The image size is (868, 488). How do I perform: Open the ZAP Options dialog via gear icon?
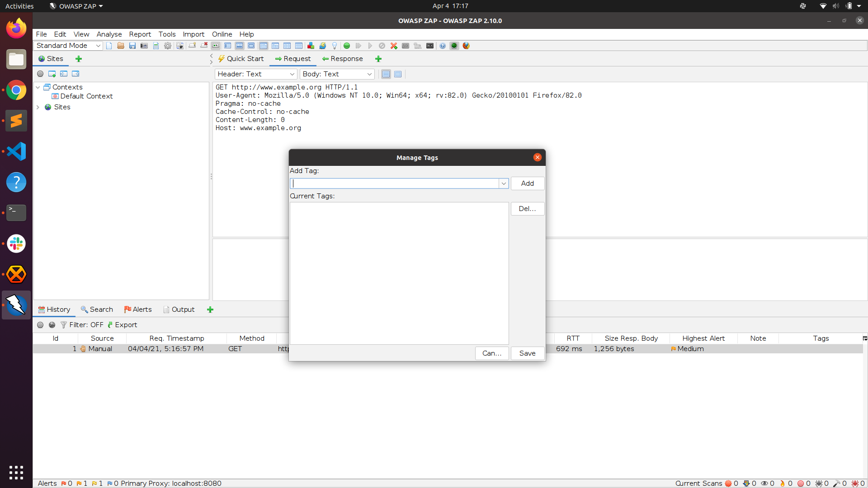point(167,46)
